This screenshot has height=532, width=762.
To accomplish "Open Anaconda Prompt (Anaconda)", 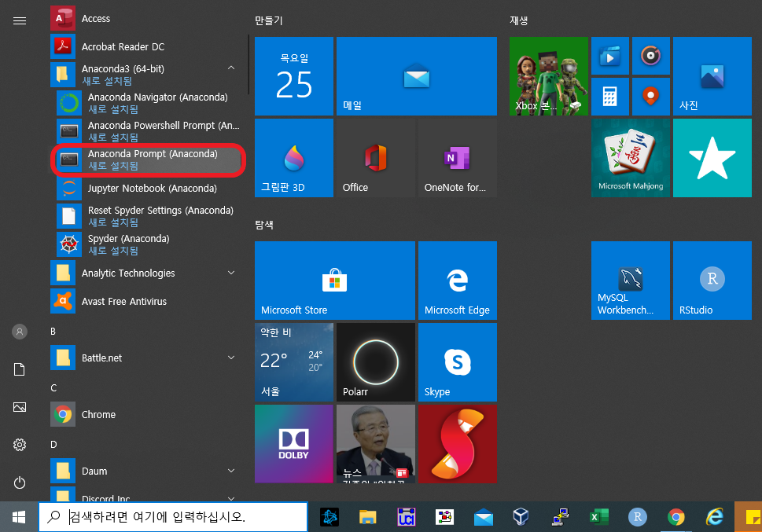I will click(149, 160).
